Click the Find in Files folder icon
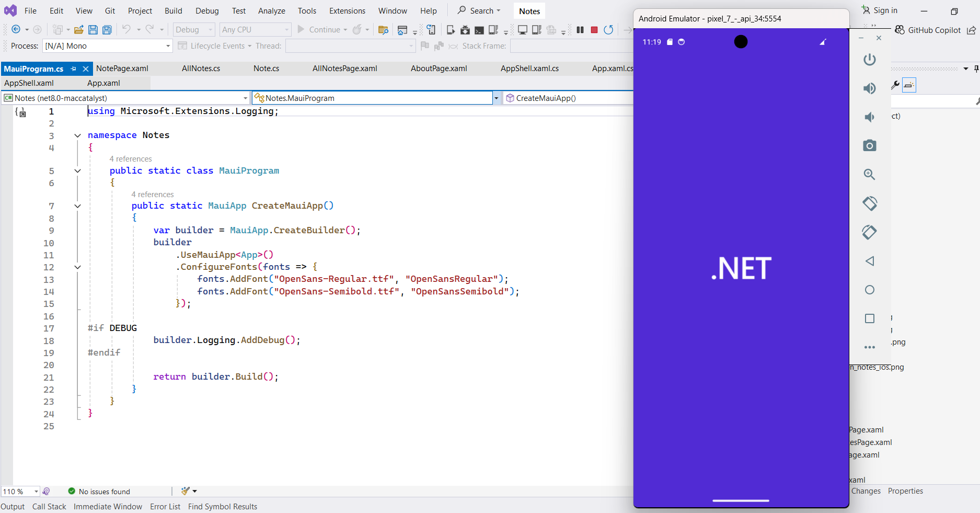This screenshot has width=980, height=513. [x=383, y=30]
